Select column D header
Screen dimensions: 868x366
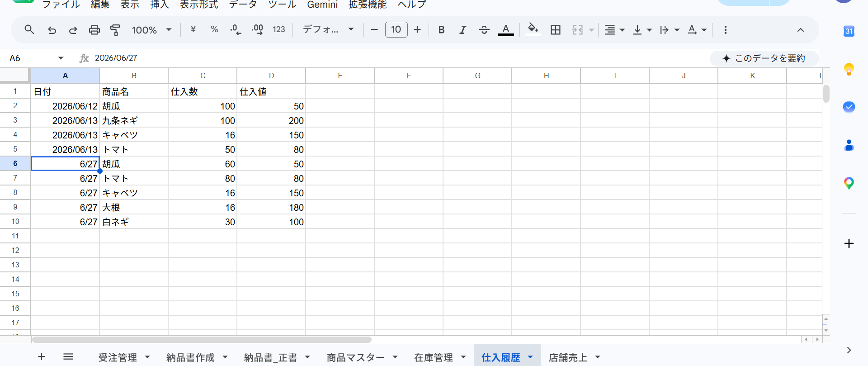[271, 76]
